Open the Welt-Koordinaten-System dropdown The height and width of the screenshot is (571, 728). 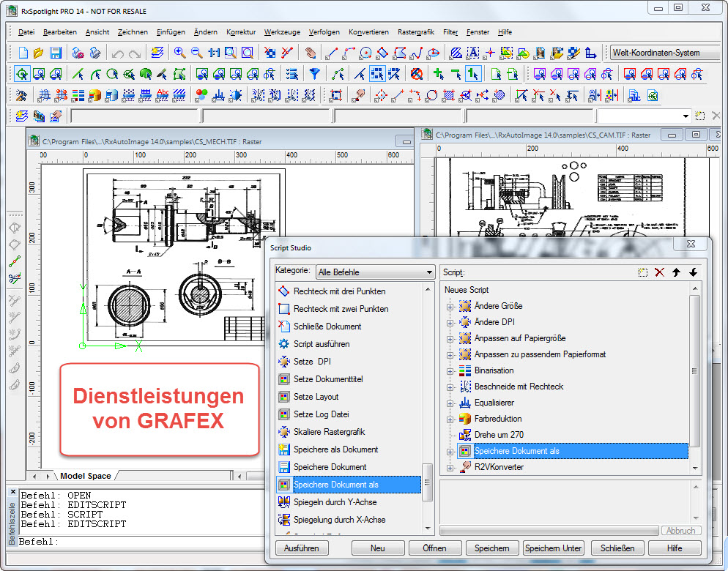pyautogui.click(x=662, y=53)
